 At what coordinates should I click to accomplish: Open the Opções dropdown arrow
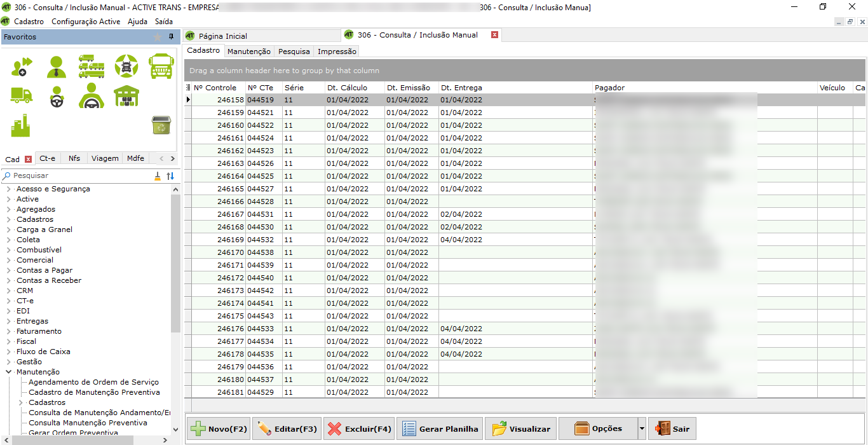click(642, 429)
